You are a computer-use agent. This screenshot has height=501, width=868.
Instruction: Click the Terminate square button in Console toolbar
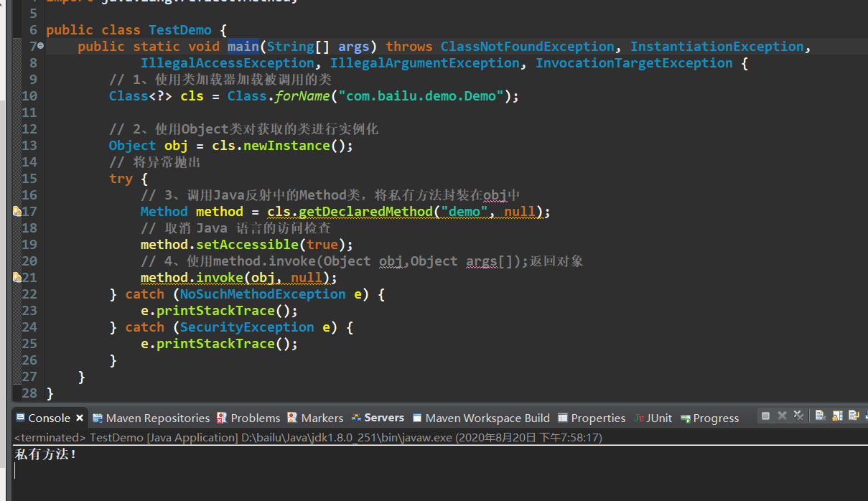(766, 416)
